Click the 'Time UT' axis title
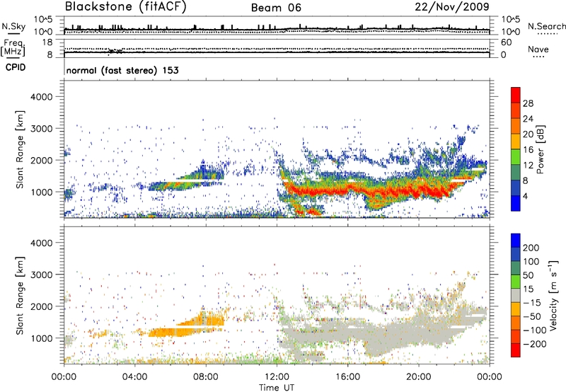 point(277,388)
